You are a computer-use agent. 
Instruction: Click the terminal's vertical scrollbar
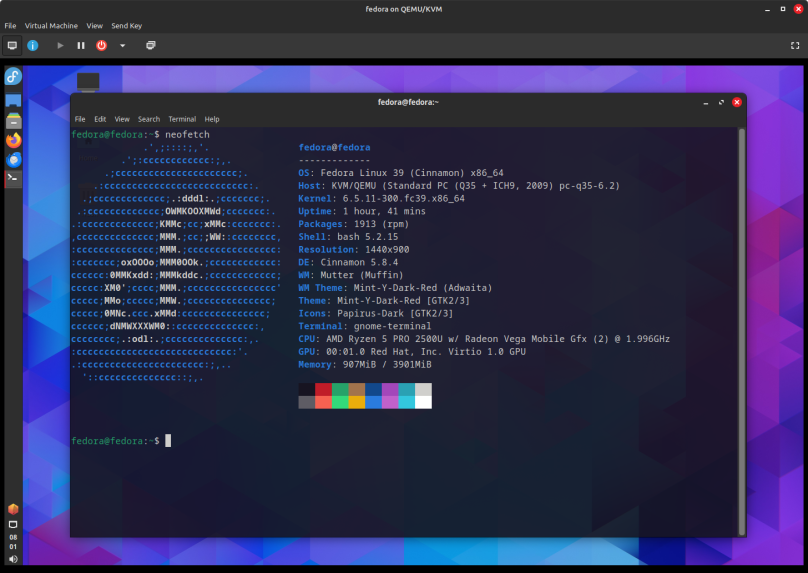(x=742, y=332)
